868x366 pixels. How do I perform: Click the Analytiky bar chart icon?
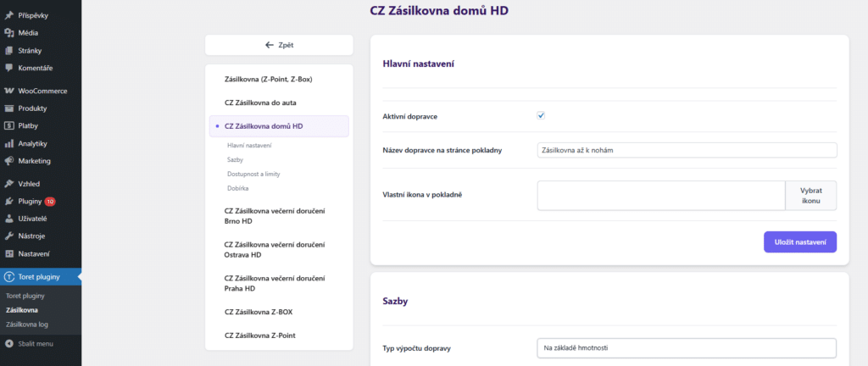point(8,144)
